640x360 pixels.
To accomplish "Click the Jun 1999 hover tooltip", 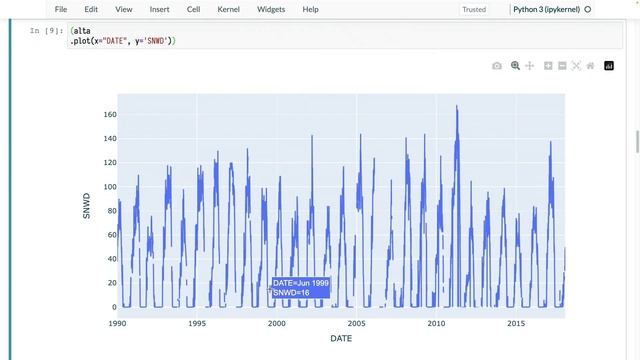I will (x=301, y=288).
